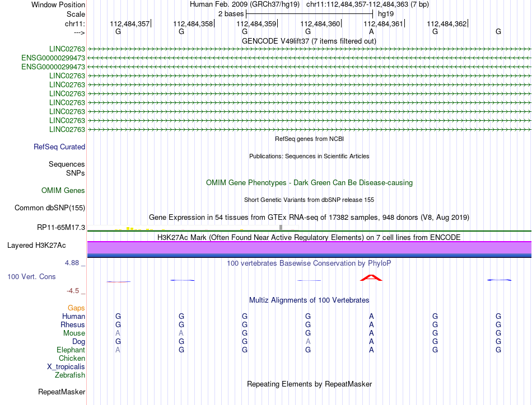Click the 4.88 PhyloP upper scale value

pyautogui.click(x=72, y=263)
